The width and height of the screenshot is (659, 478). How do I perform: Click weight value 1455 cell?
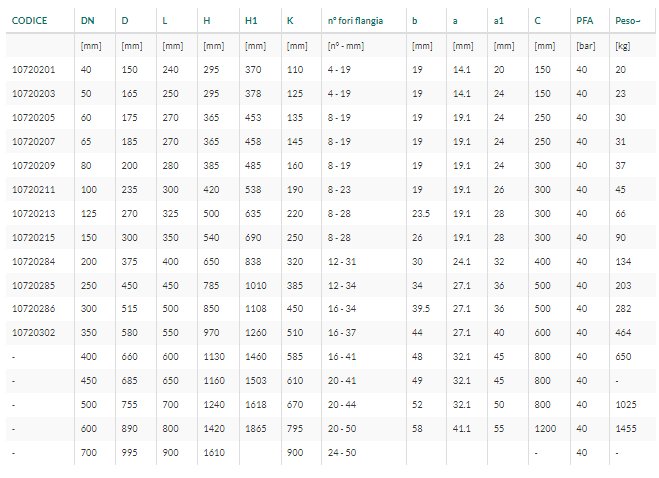[x=626, y=428]
